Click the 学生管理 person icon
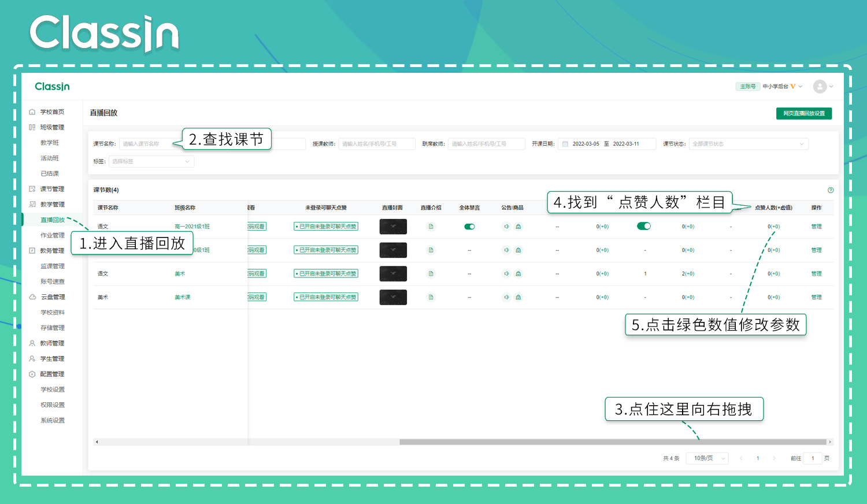 [32, 359]
